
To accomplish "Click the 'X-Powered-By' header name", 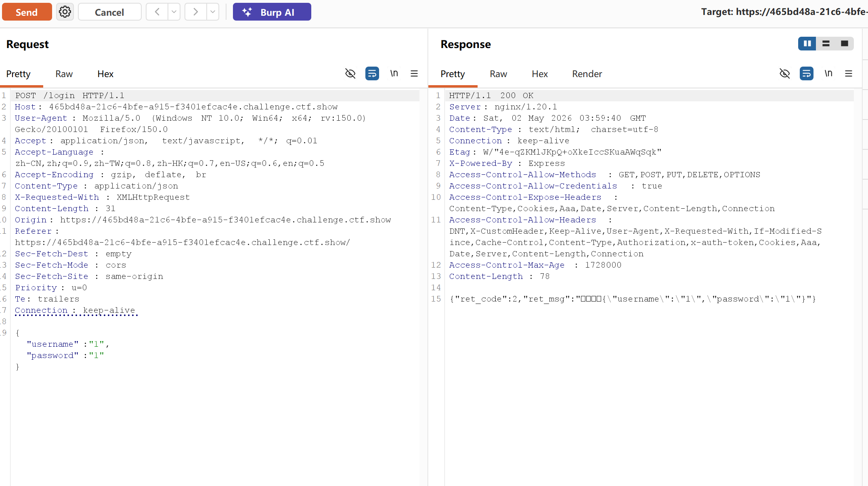I will click(x=481, y=163).
